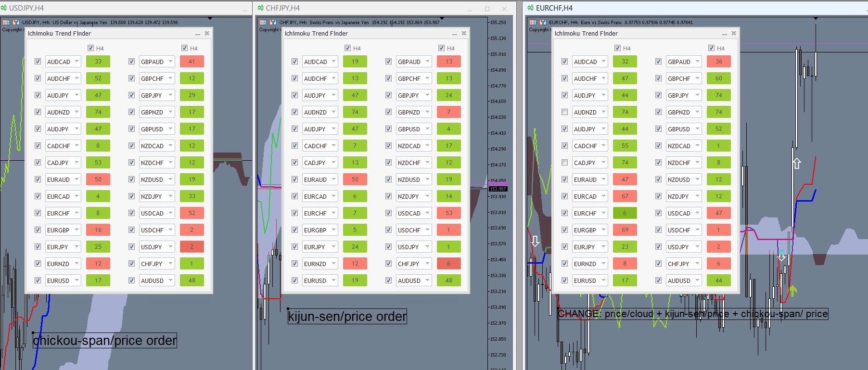The width and height of the screenshot is (868, 370).
Task: Click dark green 6 value for EURCHF in EURCHF panel
Action: point(625,213)
